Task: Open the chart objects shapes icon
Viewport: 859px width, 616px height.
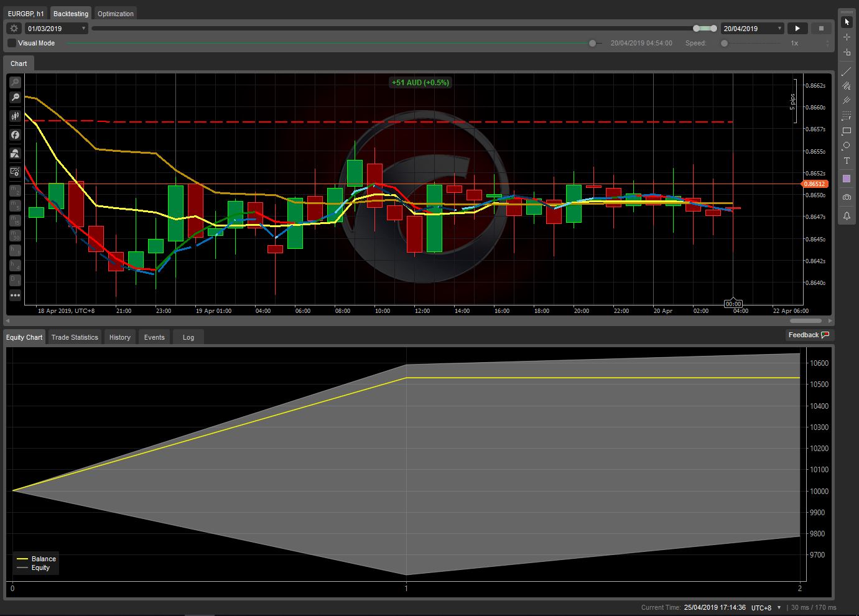Action: 15,153
